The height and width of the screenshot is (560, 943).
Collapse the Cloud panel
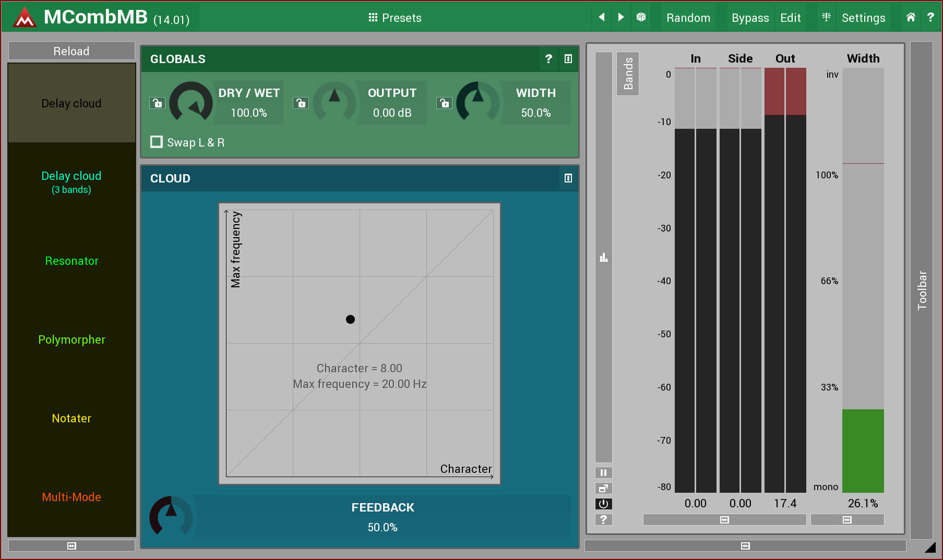568,178
